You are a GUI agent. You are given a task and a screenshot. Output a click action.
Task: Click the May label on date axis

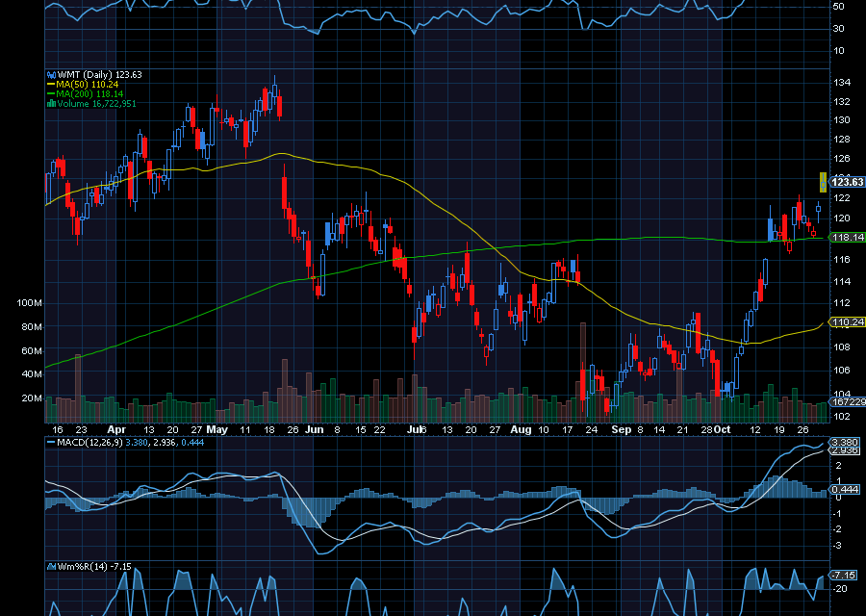217,430
